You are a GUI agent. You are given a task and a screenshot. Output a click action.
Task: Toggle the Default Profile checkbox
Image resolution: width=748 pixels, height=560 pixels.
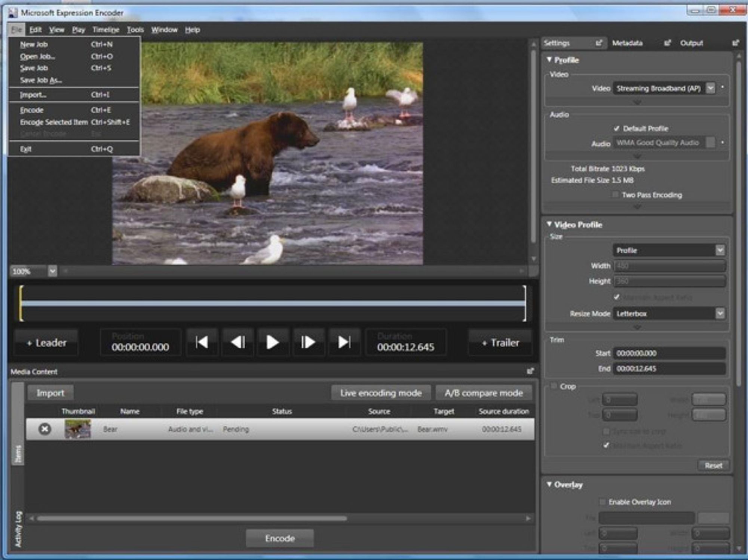click(616, 129)
